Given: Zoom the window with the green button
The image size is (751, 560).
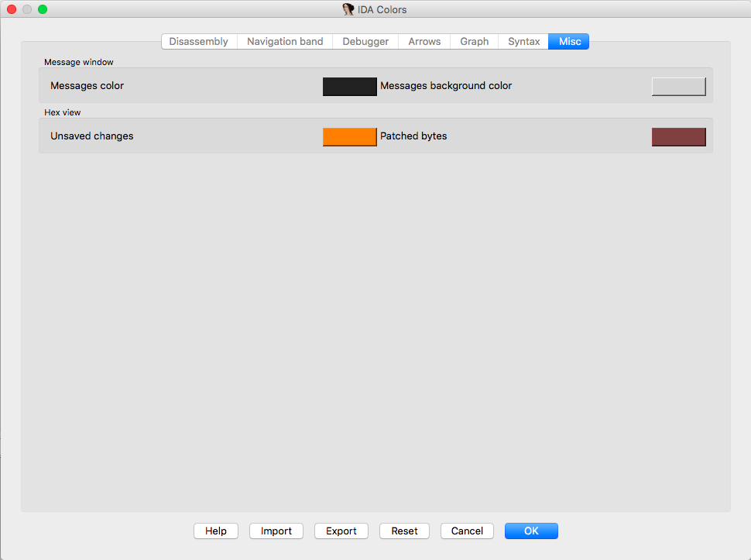Looking at the screenshot, I should pyautogui.click(x=43, y=9).
